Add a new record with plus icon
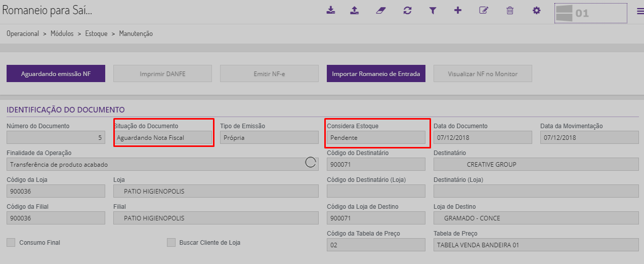 (x=458, y=10)
